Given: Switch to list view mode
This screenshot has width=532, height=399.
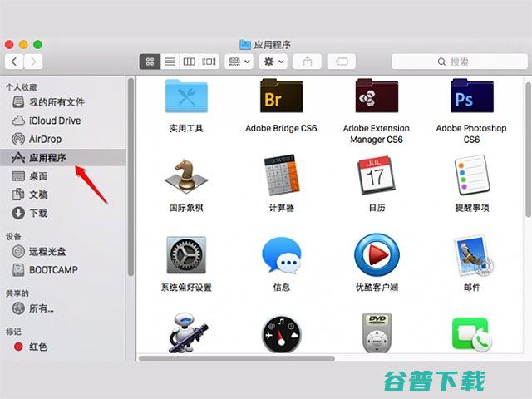Looking at the screenshot, I should tap(170, 62).
